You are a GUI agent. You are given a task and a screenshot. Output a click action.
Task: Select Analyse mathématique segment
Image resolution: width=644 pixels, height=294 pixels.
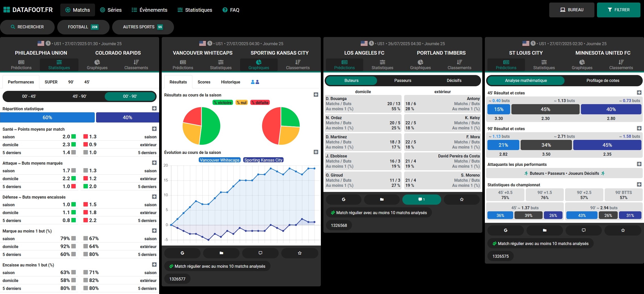click(x=526, y=80)
